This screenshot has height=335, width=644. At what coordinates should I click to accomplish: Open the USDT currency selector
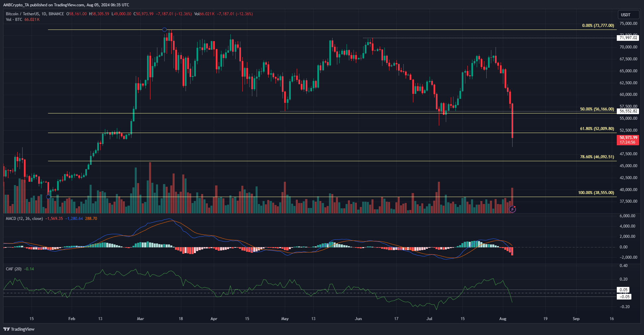pyautogui.click(x=628, y=15)
